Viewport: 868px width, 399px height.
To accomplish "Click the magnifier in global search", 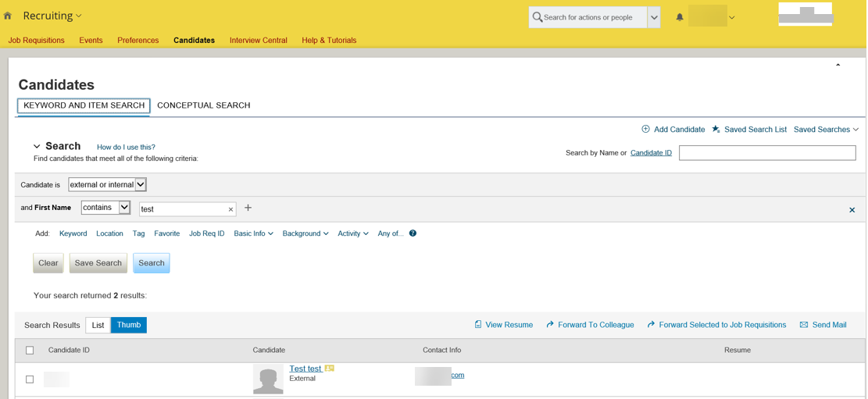I will pos(537,17).
